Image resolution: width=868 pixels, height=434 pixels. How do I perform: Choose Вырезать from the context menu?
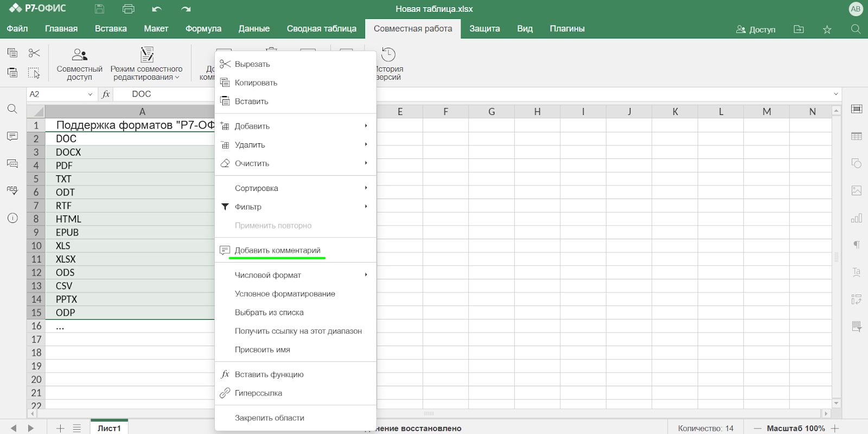coord(296,64)
